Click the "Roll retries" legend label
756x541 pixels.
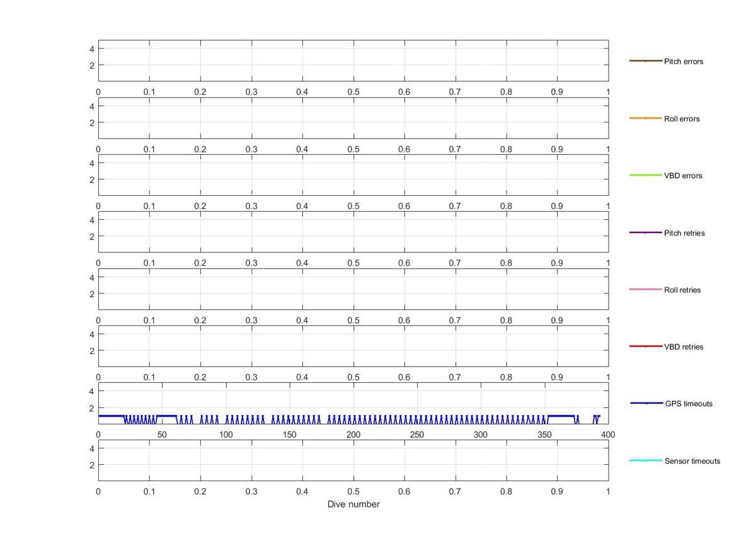pos(682,290)
